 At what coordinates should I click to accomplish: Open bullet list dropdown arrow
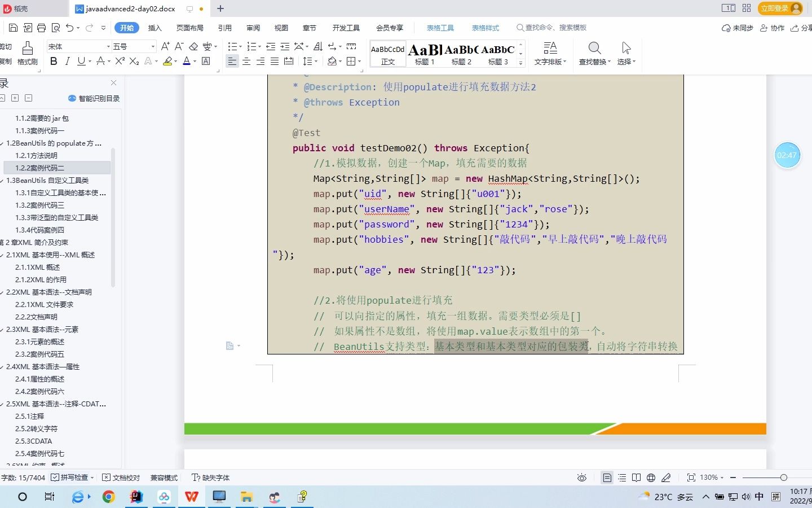coord(240,47)
